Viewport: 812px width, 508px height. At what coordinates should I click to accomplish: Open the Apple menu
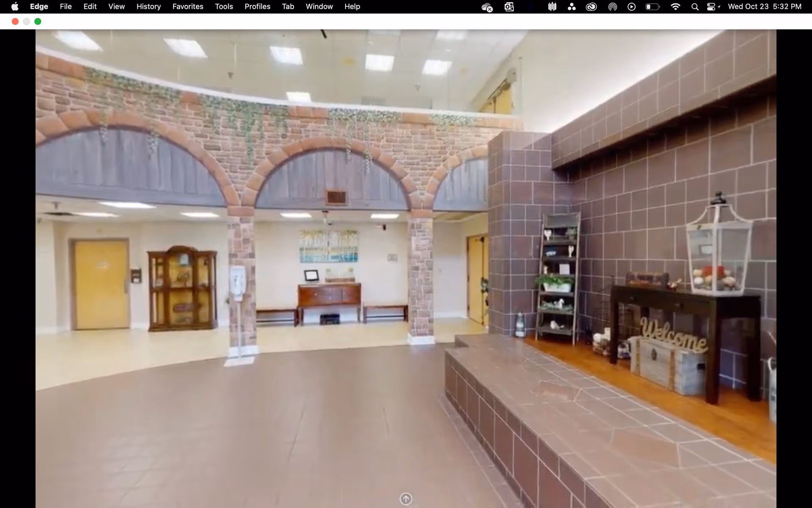15,7
